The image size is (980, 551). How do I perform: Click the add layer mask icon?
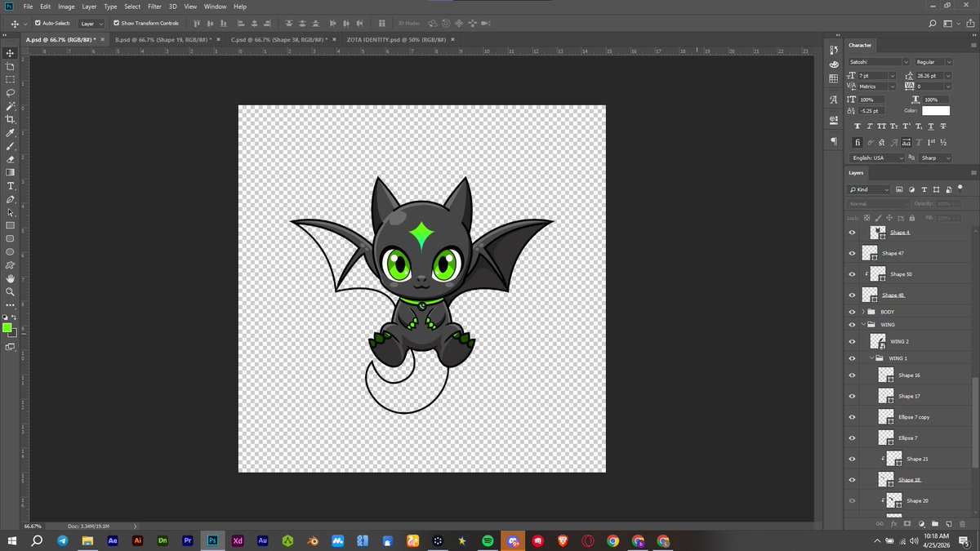[906, 523]
